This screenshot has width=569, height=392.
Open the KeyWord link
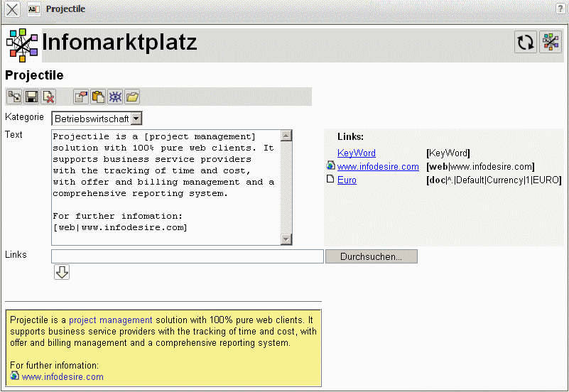coord(357,153)
